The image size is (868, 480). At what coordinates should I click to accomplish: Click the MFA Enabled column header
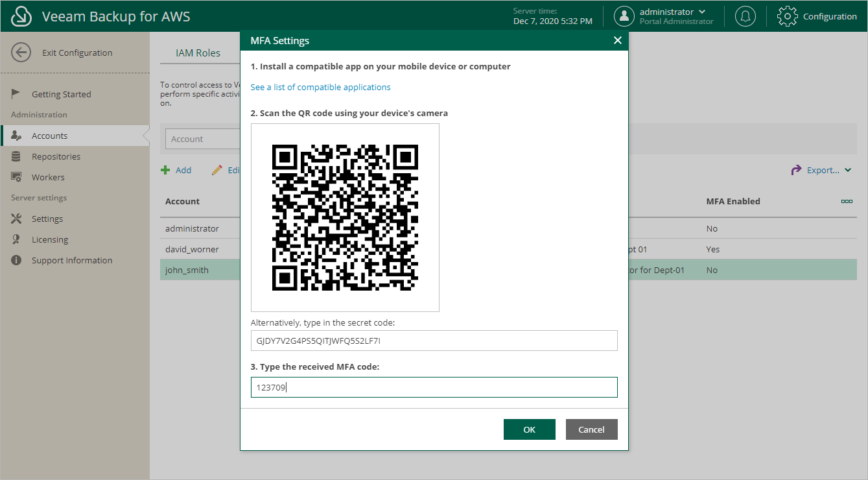pyautogui.click(x=733, y=201)
